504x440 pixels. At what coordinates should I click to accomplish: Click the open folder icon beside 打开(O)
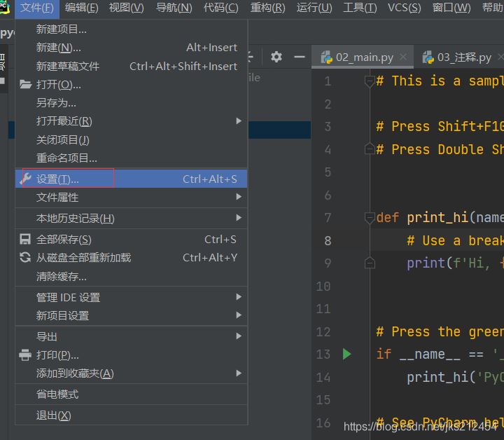click(x=26, y=85)
